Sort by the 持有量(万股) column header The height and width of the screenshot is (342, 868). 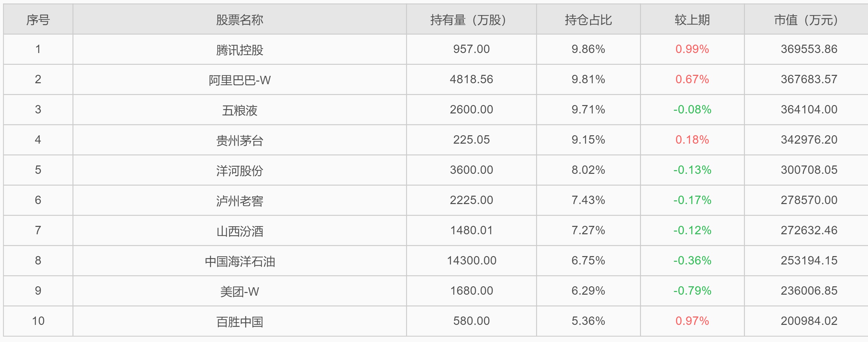coord(471,20)
